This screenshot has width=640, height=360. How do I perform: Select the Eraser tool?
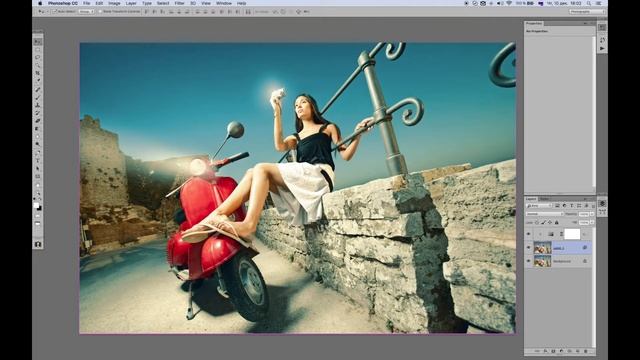click(x=38, y=121)
